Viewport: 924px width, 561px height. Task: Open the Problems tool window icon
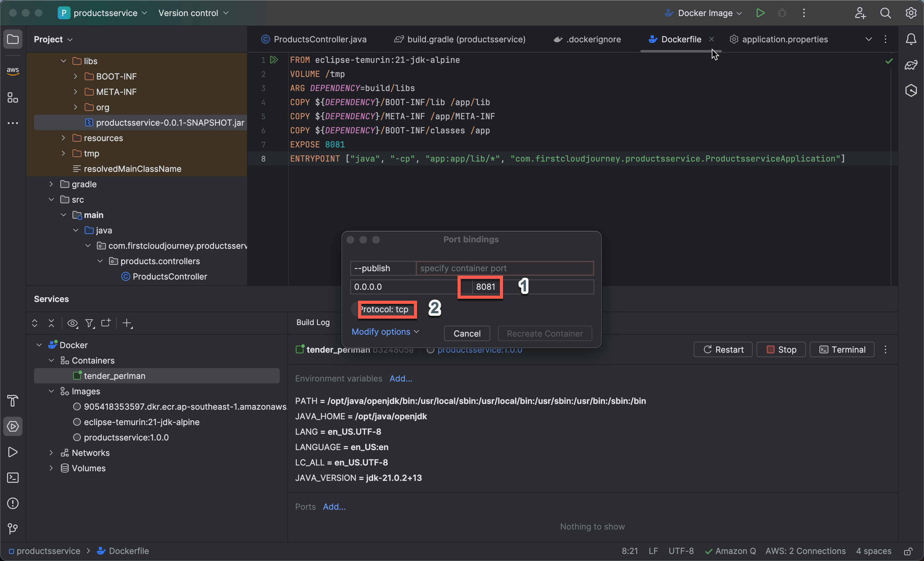13,503
